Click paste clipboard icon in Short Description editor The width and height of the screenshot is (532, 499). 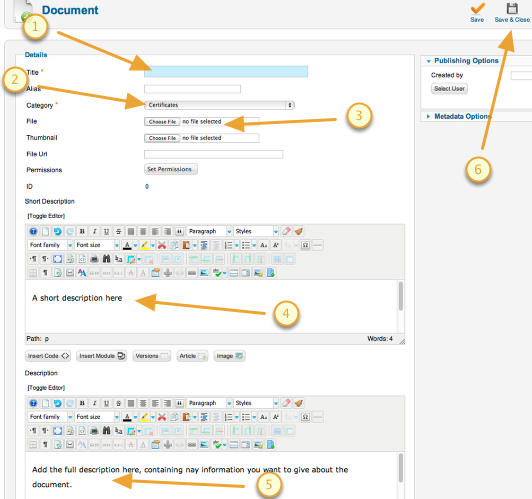(186, 245)
